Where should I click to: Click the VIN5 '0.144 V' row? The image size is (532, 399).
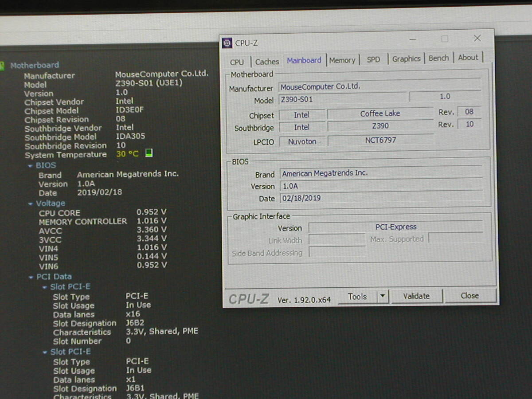[103, 257]
